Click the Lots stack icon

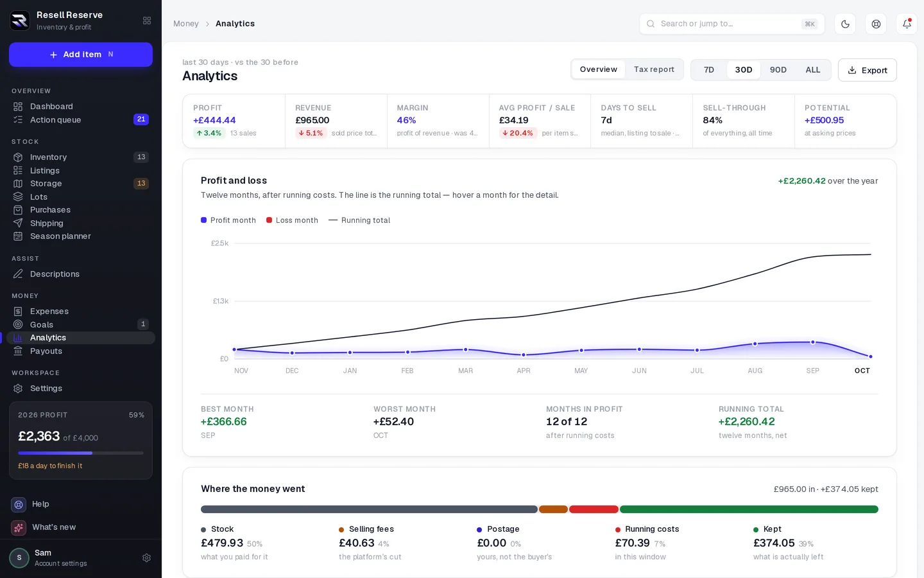pyautogui.click(x=18, y=197)
